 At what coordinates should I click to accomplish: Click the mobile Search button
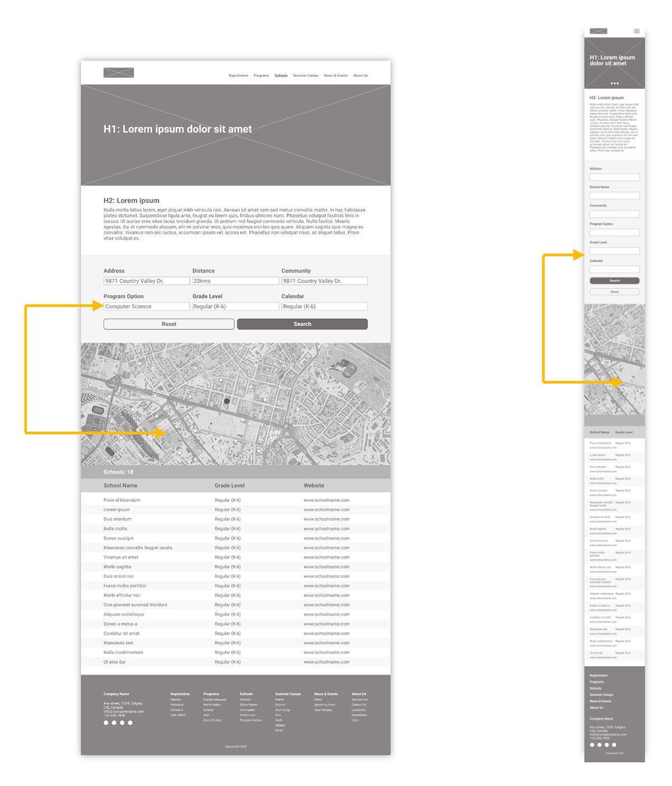(614, 281)
